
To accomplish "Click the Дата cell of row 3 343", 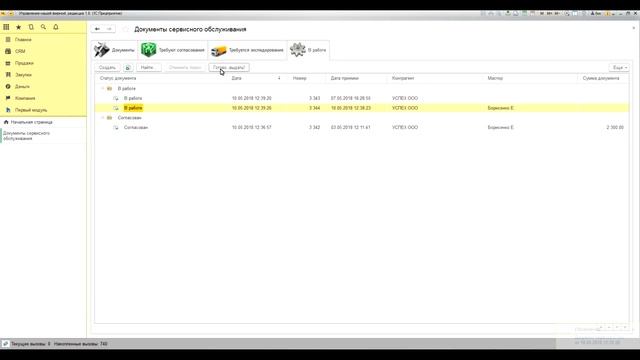I will 252,98.
